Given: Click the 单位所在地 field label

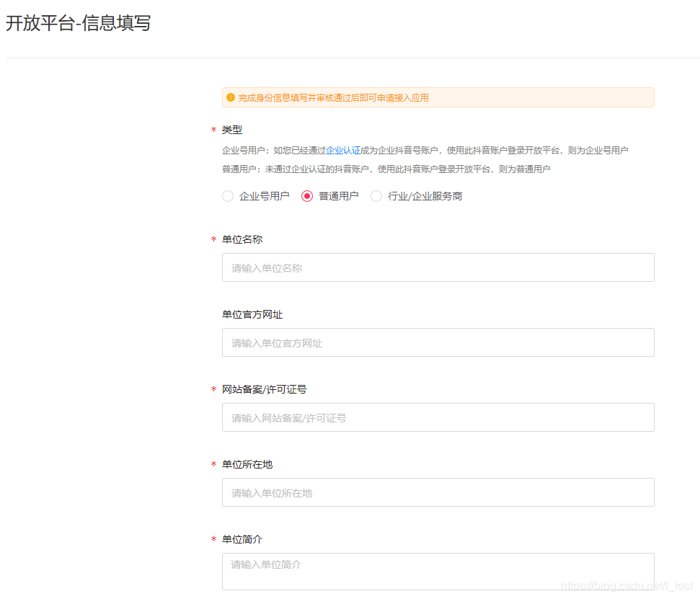Looking at the screenshot, I should [x=247, y=464].
